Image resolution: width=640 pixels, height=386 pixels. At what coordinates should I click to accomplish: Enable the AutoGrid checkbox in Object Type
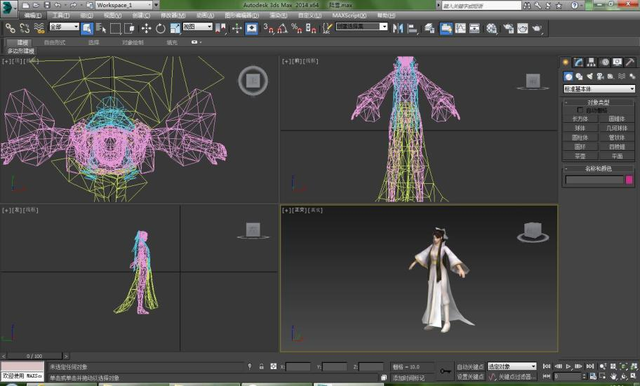coord(580,110)
